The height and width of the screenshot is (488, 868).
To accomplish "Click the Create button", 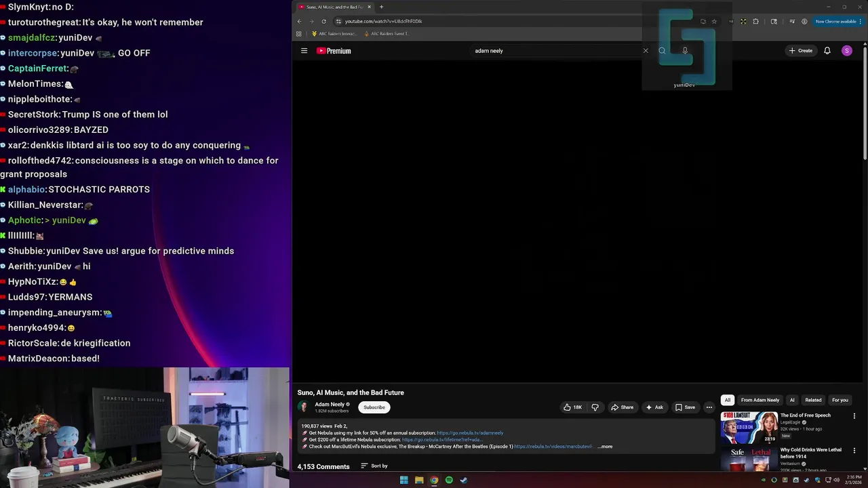I will (800, 51).
